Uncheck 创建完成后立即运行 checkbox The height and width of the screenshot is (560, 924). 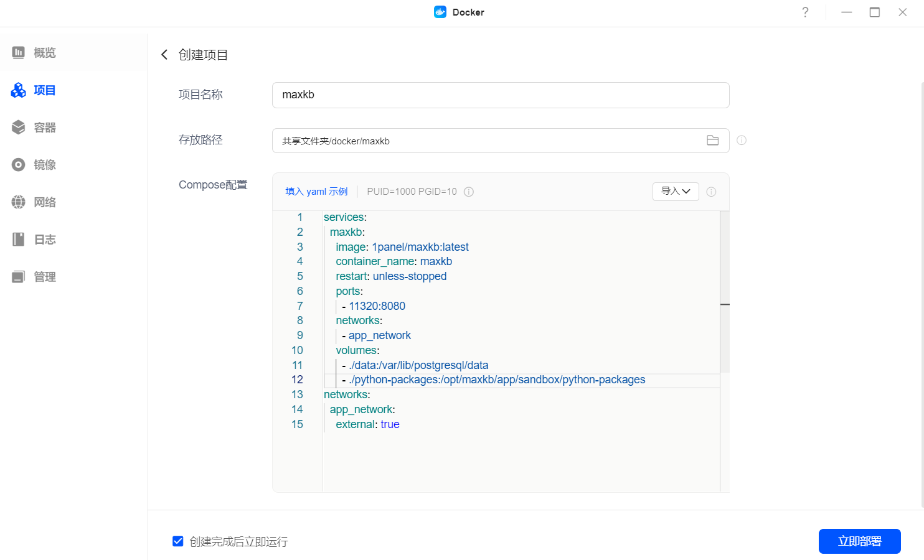coord(178,541)
